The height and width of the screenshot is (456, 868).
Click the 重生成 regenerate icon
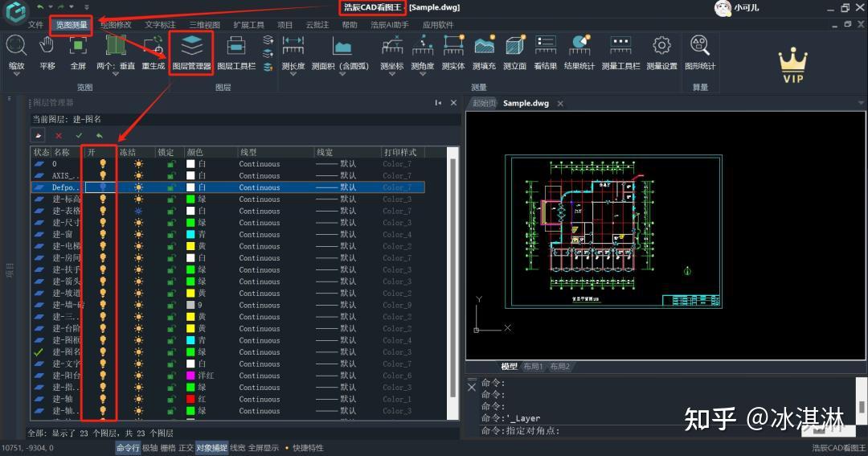153,46
